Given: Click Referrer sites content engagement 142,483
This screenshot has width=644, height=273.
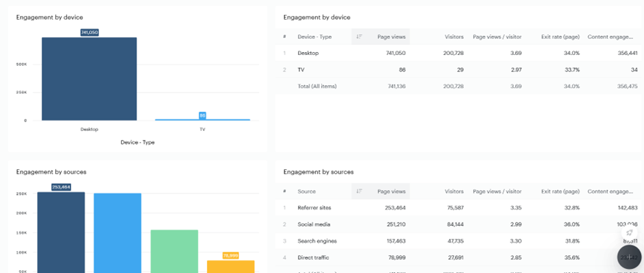Looking at the screenshot, I should [628, 208].
